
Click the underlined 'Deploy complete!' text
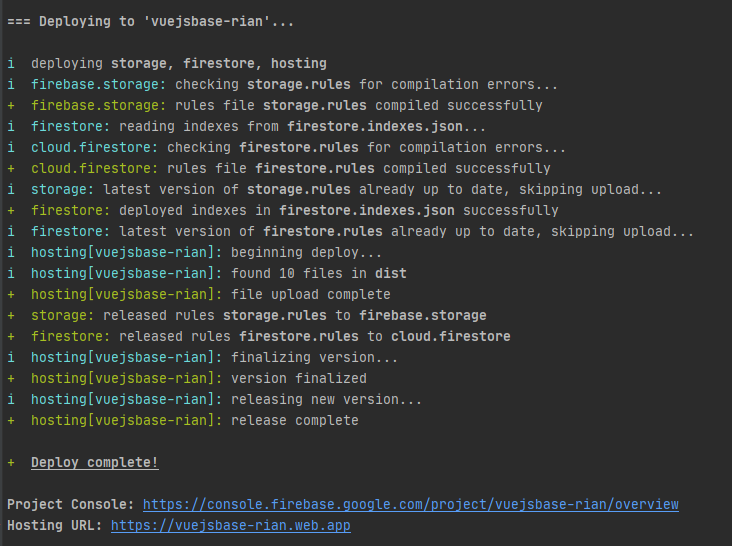click(95, 462)
